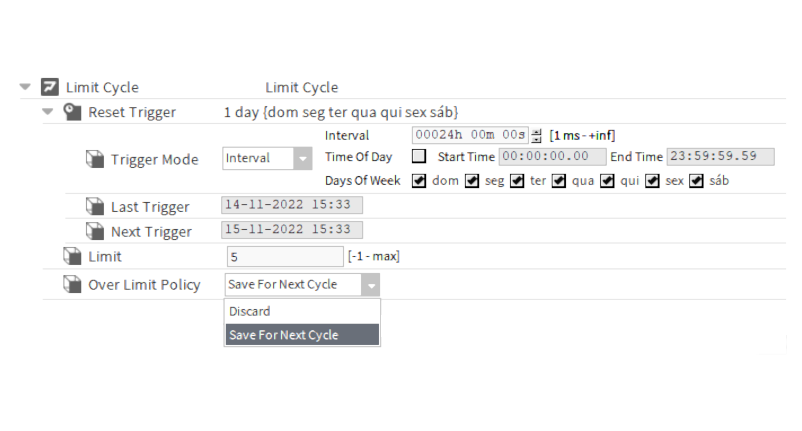Click the Trigger Mode property icon
The image size is (802, 431).
tap(95, 159)
